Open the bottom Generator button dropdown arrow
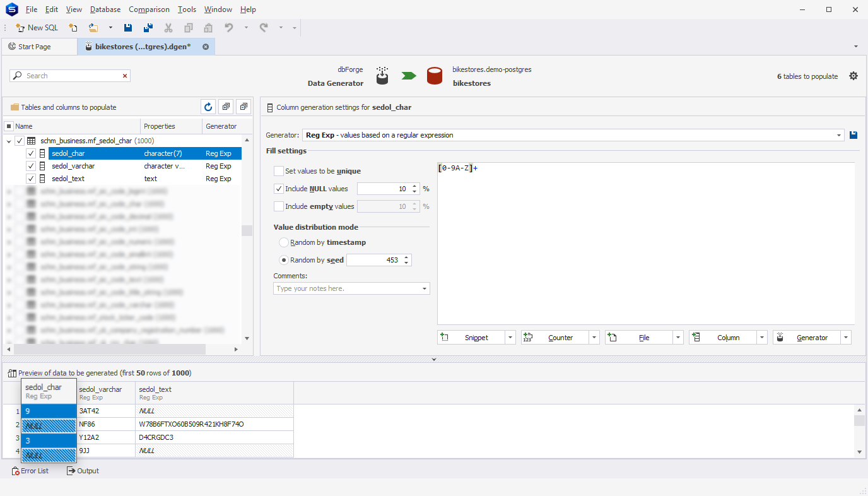868x496 pixels. (846, 338)
